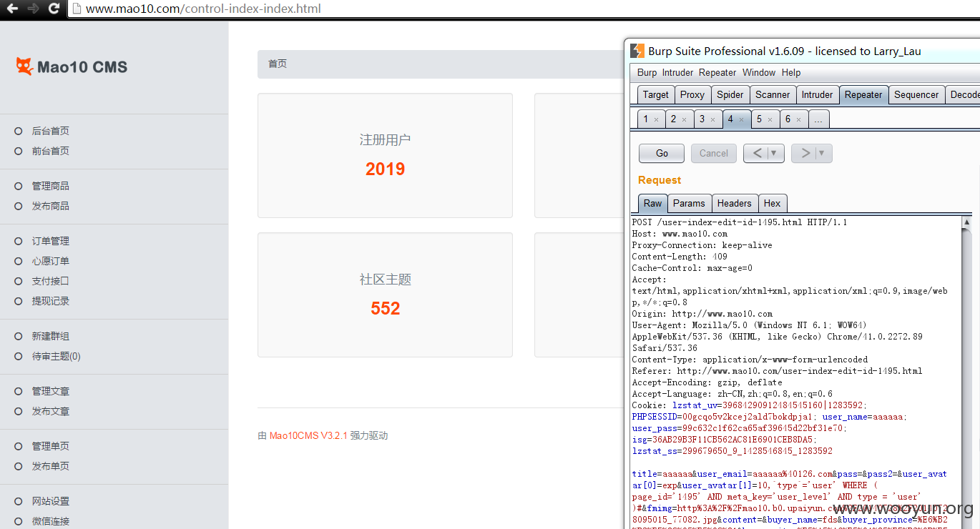This screenshot has width=980, height=529.
Task: Click the request editor scrollbar up arrow
Action: (966, 222)
